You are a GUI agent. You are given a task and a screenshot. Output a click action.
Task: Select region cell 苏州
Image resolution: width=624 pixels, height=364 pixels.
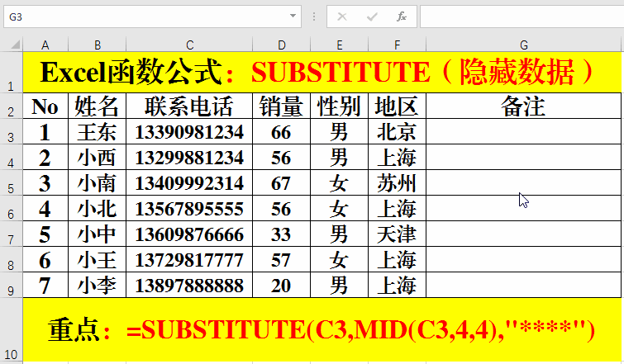pos(398,182)
